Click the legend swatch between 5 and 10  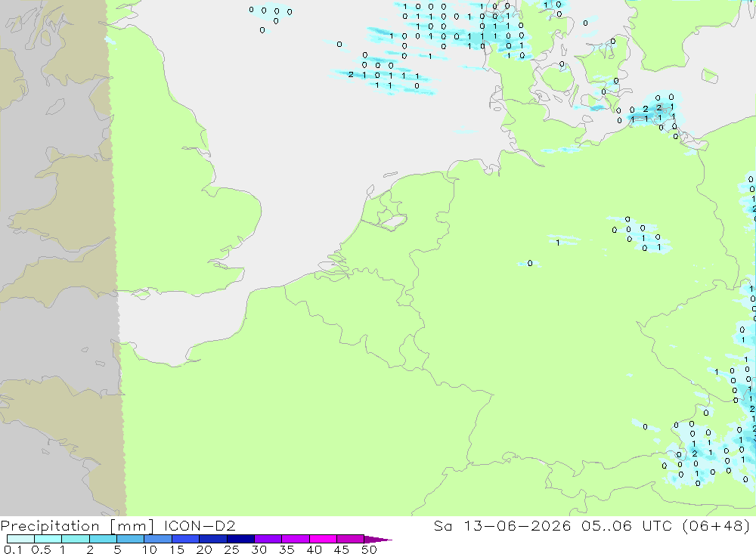pos(130,539)
